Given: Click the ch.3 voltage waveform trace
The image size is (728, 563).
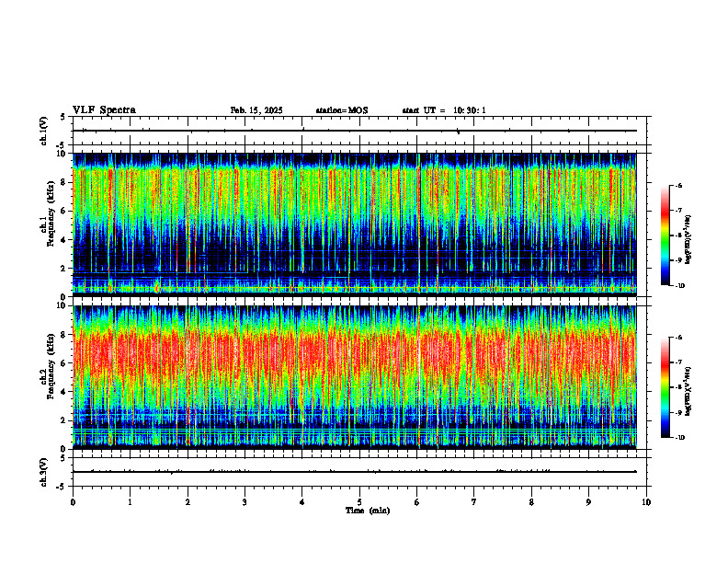Looking at the screenshot, I should 354,472.
